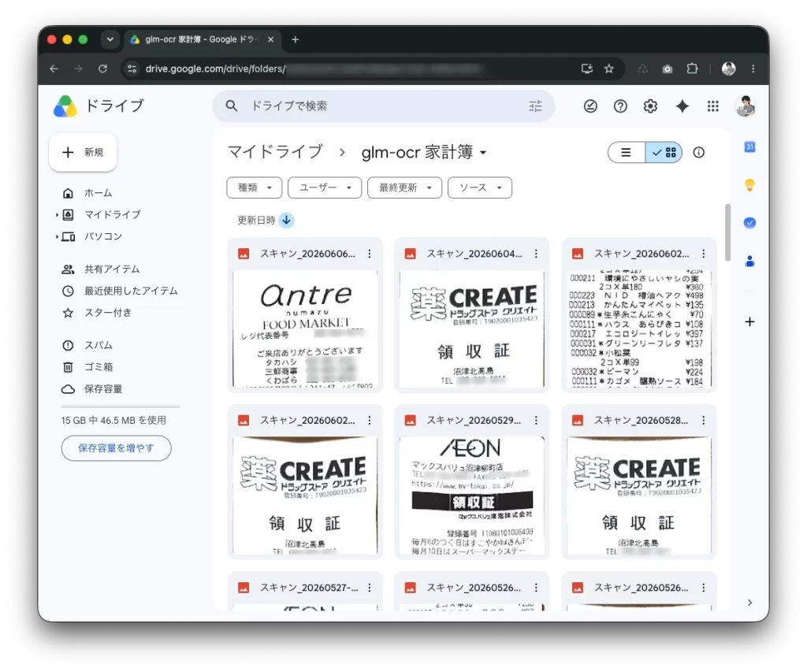807x672 pixels.
Task: Open a new browser tab
Action: 296,39
